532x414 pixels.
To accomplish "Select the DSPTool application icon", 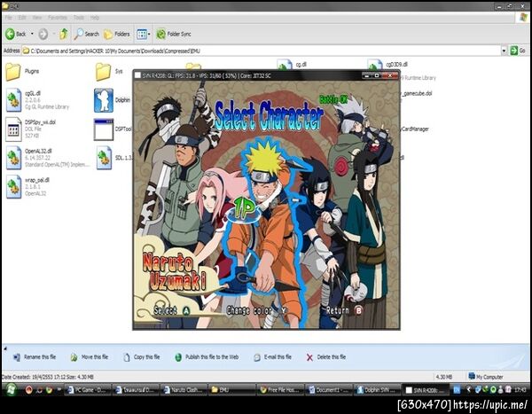I will click(104, 129).
